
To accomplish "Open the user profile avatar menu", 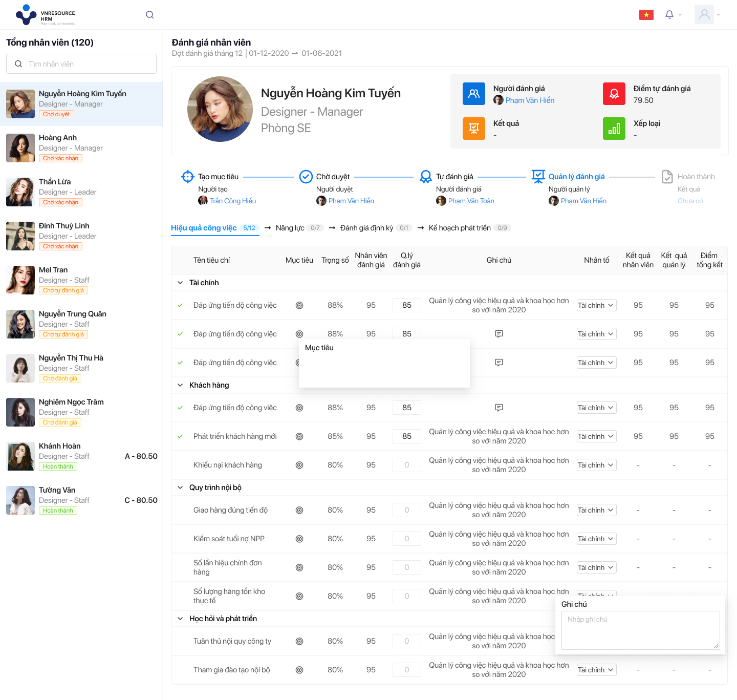I will click(x=704, y=14).
